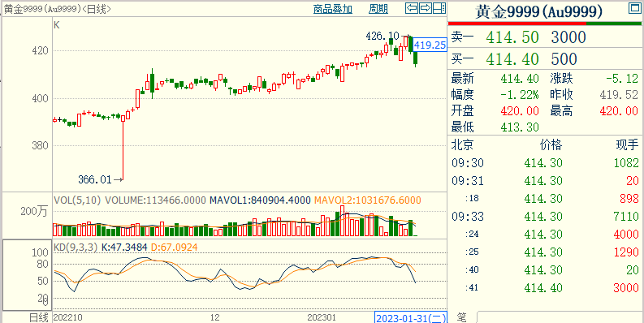Go to previous instrument with left arrow icon
Screen dimensions: 644x323
tap(412, 8)
